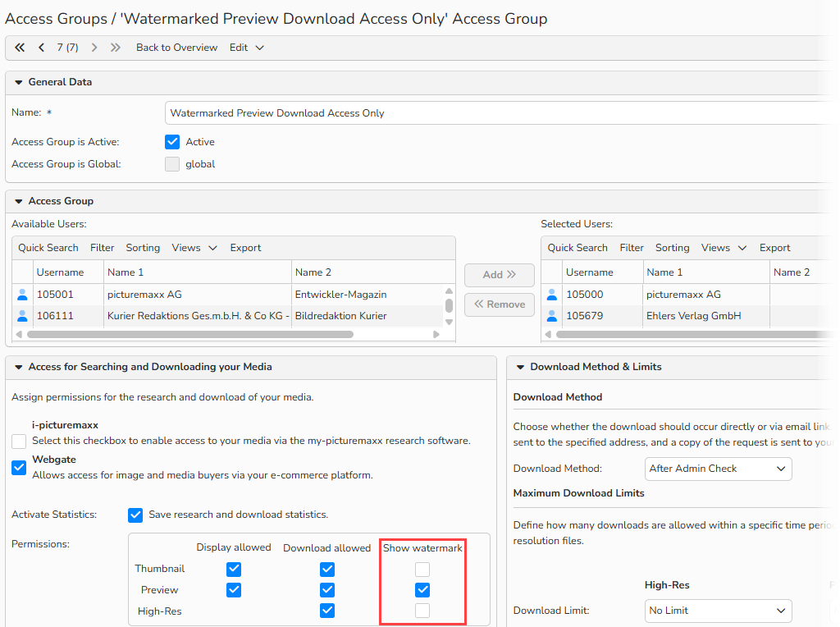Image resolution: width=840 pixels, height=627 pixels.
Task: Click Filter in Available Users toolbar
Action: click(103, 248)
